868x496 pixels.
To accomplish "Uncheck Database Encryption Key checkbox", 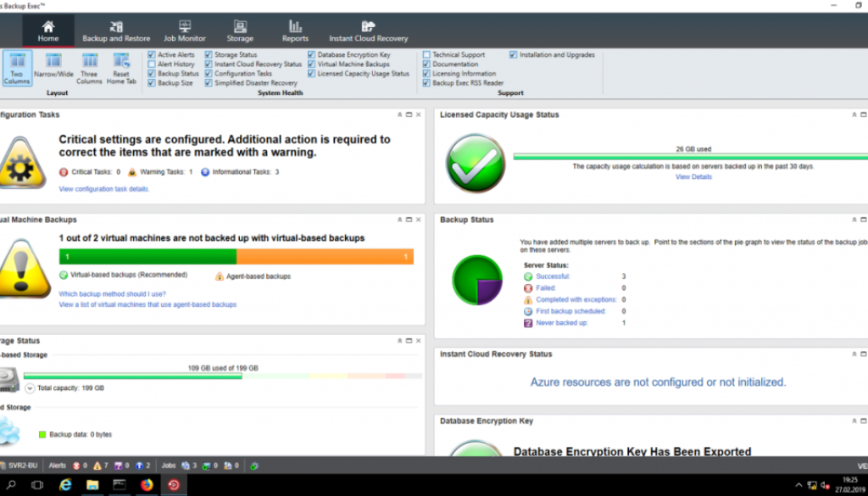I will [x=312, y=55].
